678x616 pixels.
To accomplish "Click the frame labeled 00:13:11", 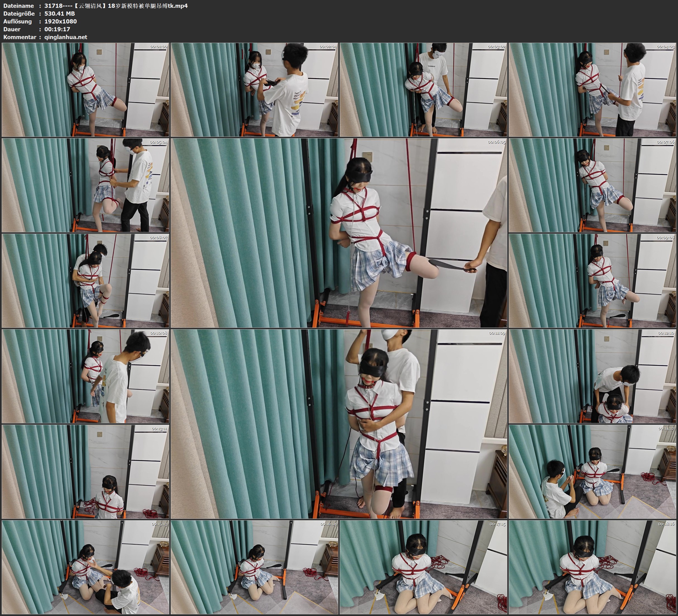I will click(85, 471).
